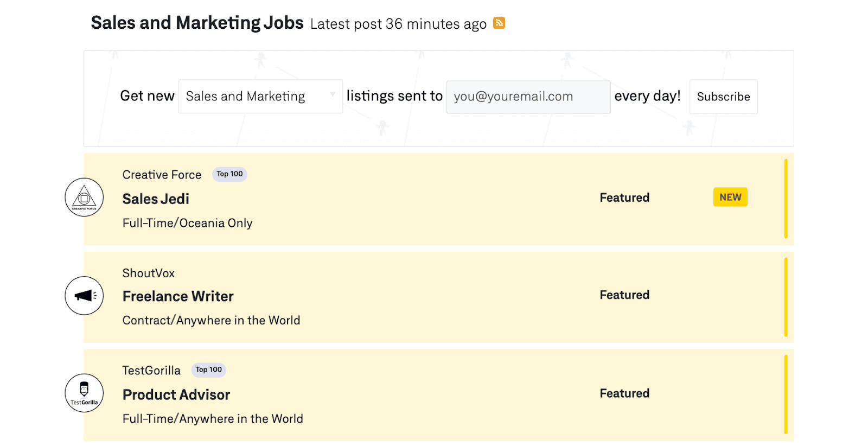The height and width of the screenshot is (446, 868).
Task: Click the Featured label on Sales Jedi row
Action: (x=624, y=197)
